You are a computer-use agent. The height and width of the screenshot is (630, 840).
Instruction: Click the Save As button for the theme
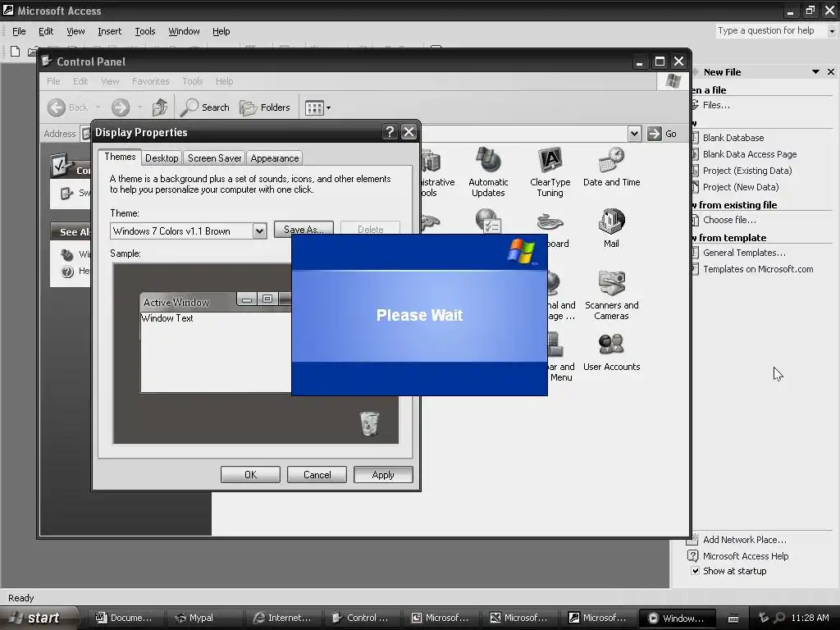(x=304, y=229)
